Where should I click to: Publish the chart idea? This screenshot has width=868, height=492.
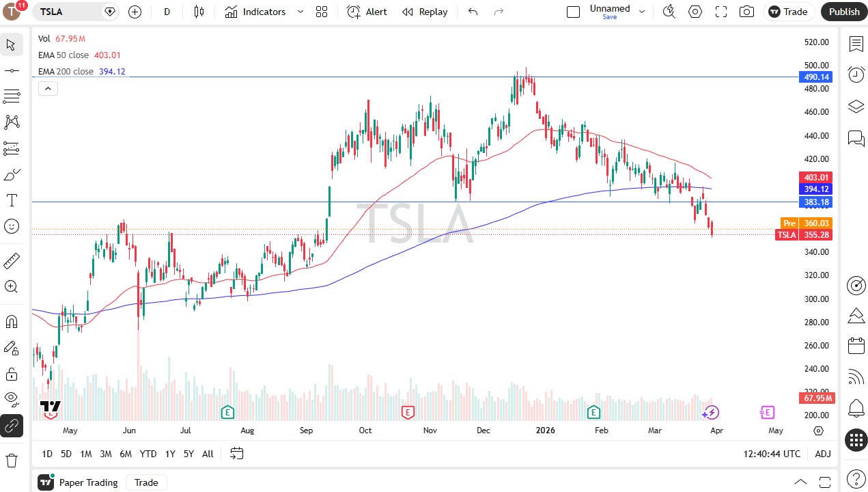click(844, 12)
